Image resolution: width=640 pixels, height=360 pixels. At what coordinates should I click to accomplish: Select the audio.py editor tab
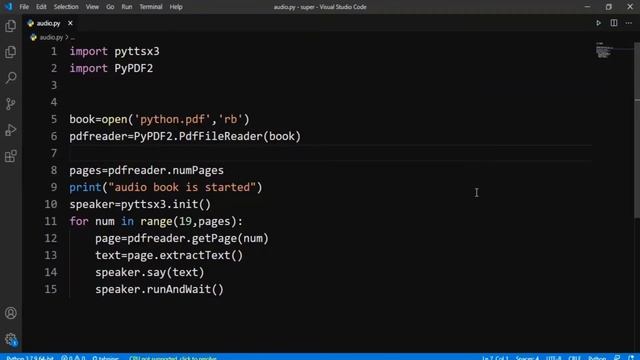49,23
